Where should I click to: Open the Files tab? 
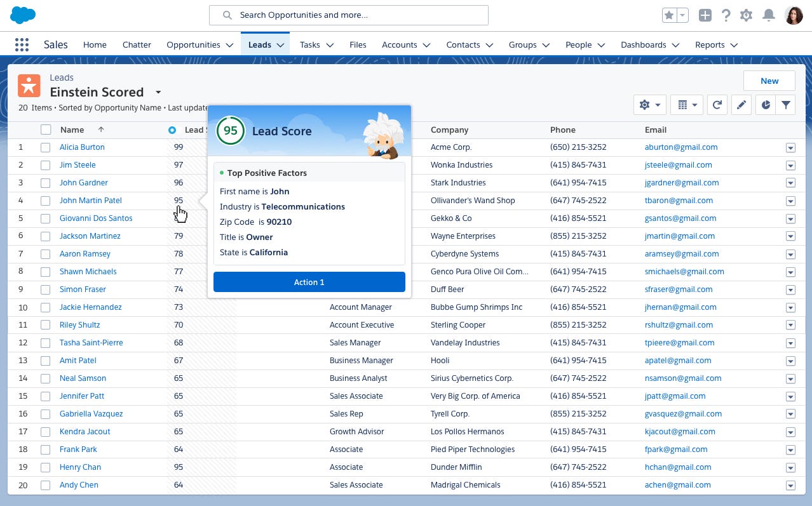tap(358, 45)
